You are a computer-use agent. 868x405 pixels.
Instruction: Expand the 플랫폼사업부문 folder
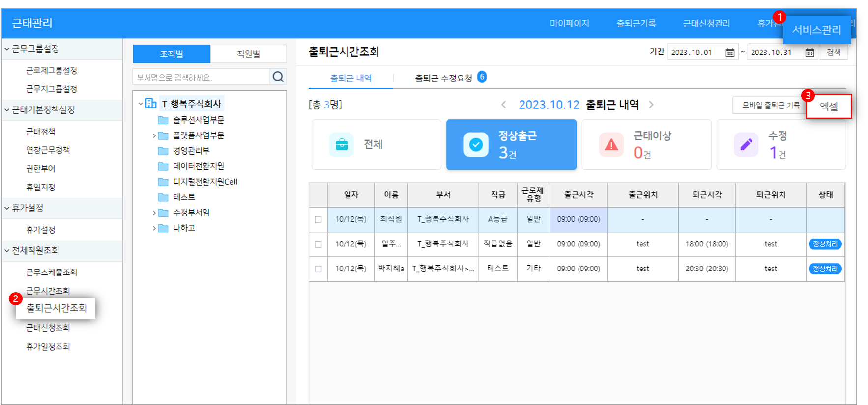154,135
